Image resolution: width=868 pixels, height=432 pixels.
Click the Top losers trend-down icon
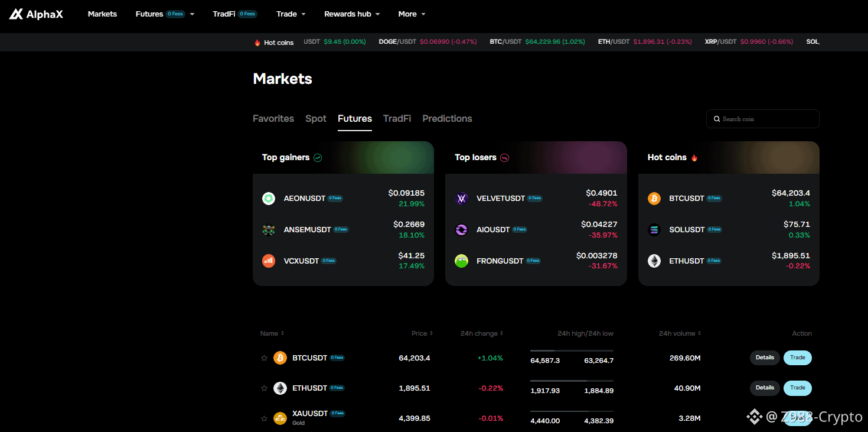click(504, 158)
